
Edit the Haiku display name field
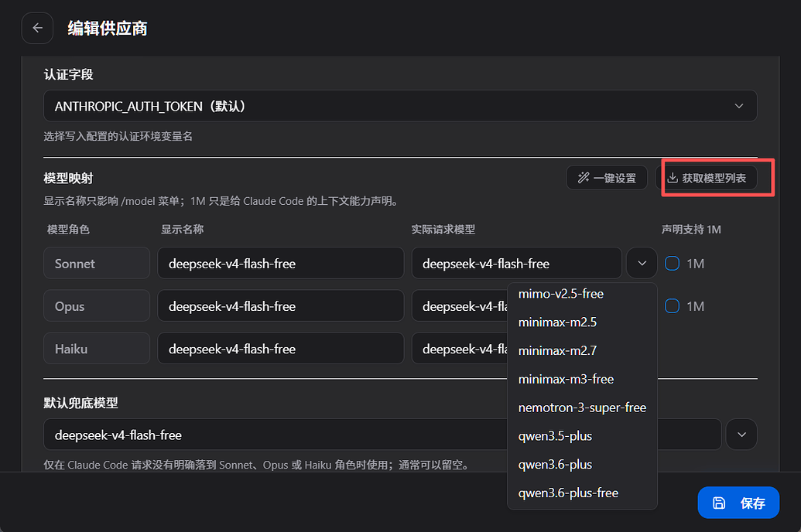click(280, 349)
